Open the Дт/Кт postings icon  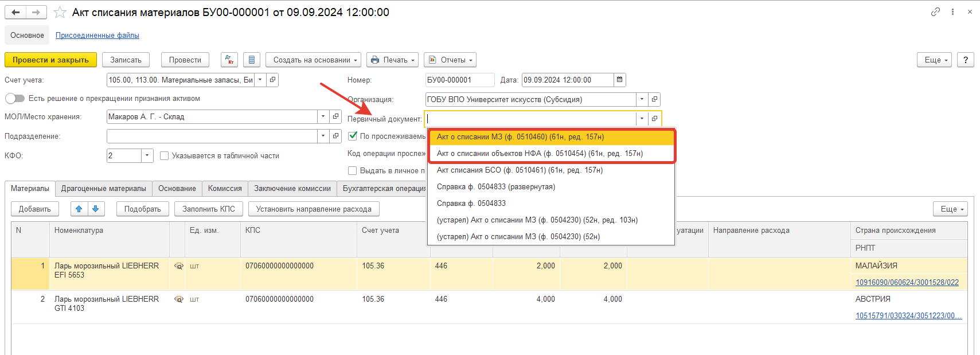[x=229, y=60]
